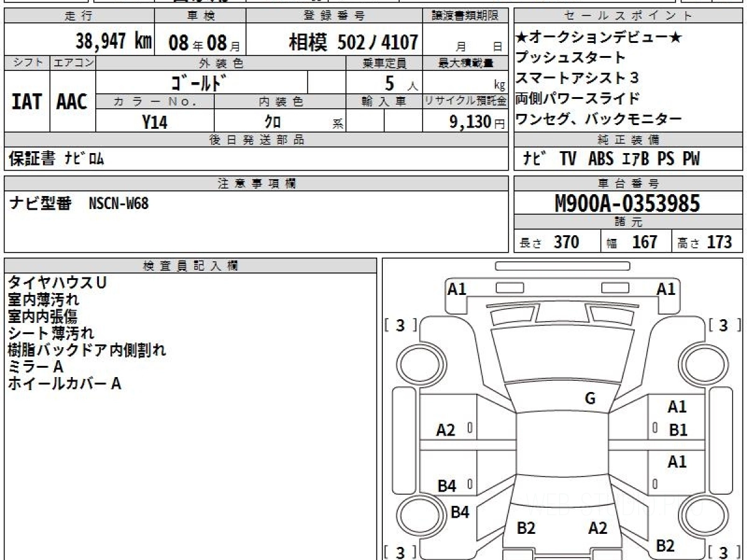Click the length spec 長さ 370

point(549,242)
